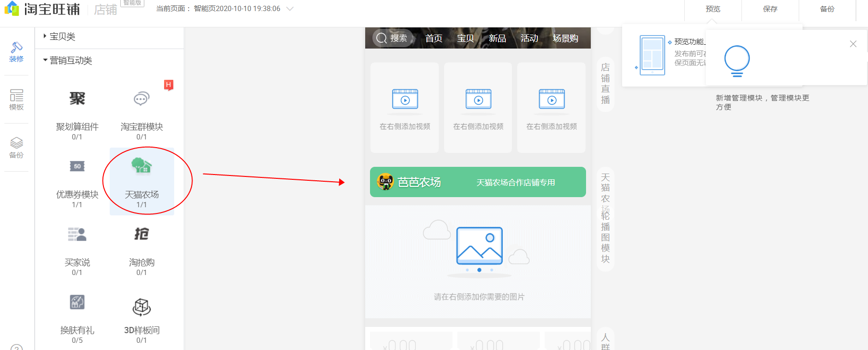
Task: Click the 保存 save button
Action: (x=770, y=9)
